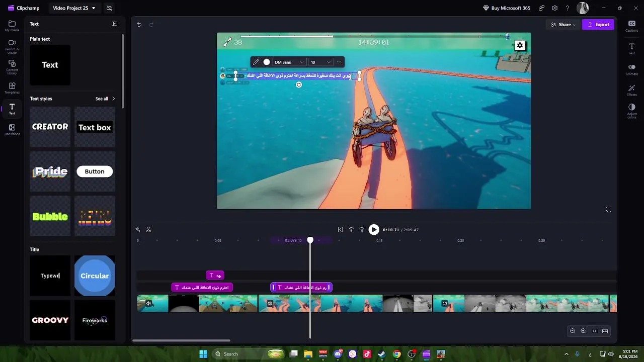Expand Text styles with See all
The image size is (644, 362).
105,99
